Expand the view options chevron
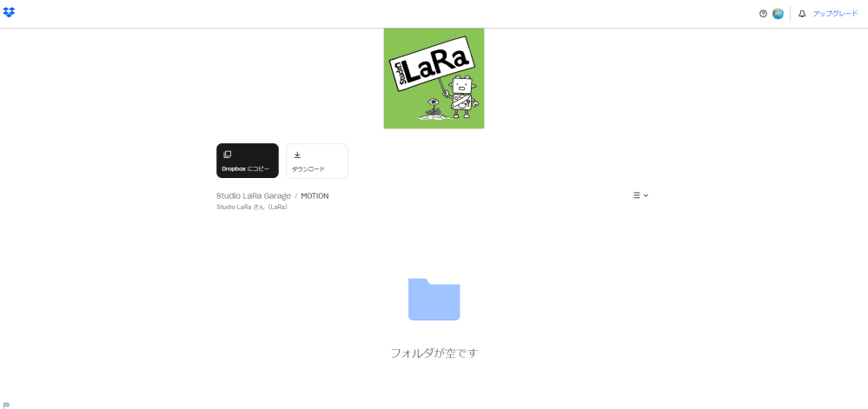Viewport: 868px width, 409px height. (x=646, y=195)
